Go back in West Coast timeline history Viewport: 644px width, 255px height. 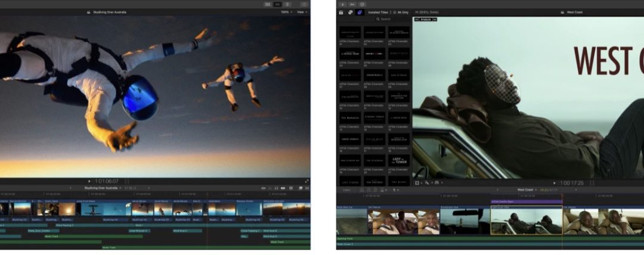click(498, 190)
